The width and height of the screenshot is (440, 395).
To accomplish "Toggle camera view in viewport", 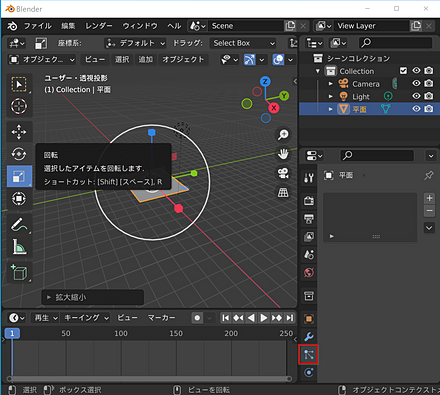I will (283, 173).
